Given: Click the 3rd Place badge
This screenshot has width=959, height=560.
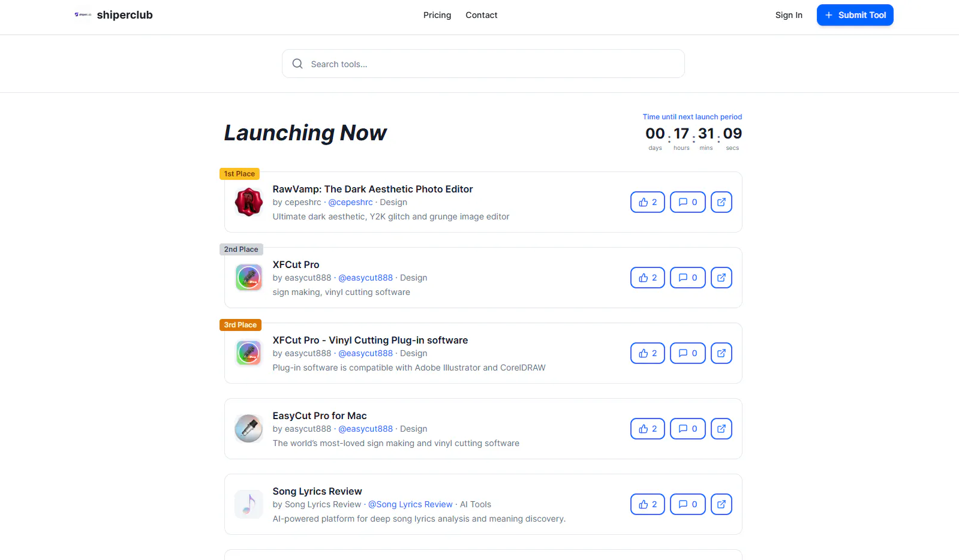Looking at the screenshot, I should coord(240,325).
